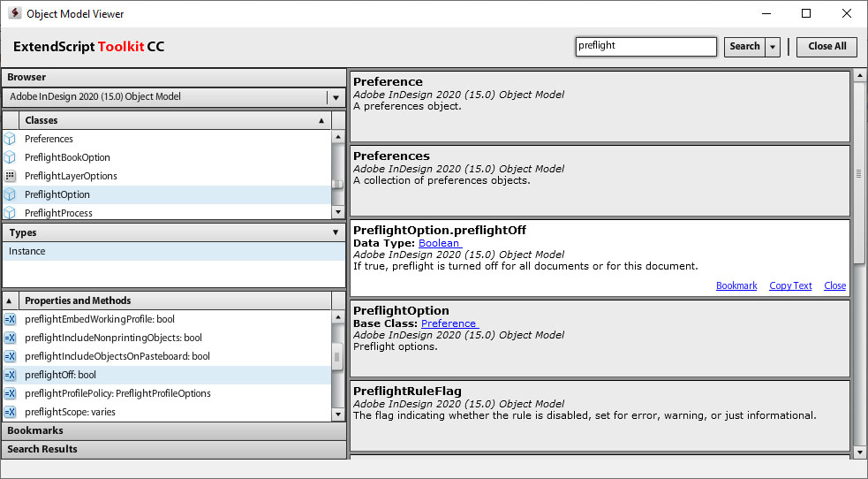Open the Bookmarks panel
Viewport: 868px width, 479px height.
[174, 430]
